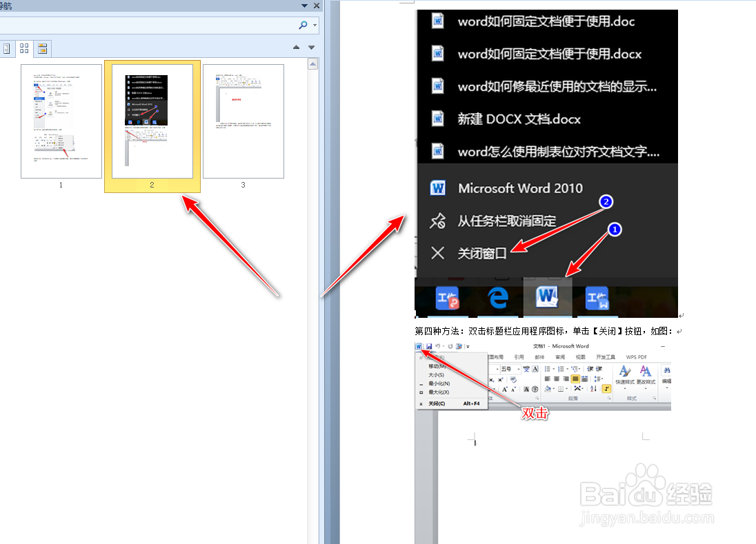Image resolution: width=756 pixels, height=544 pixels.
Task: Click Microsoft Word 2010 jump list entry
Action: click(520, 188)
